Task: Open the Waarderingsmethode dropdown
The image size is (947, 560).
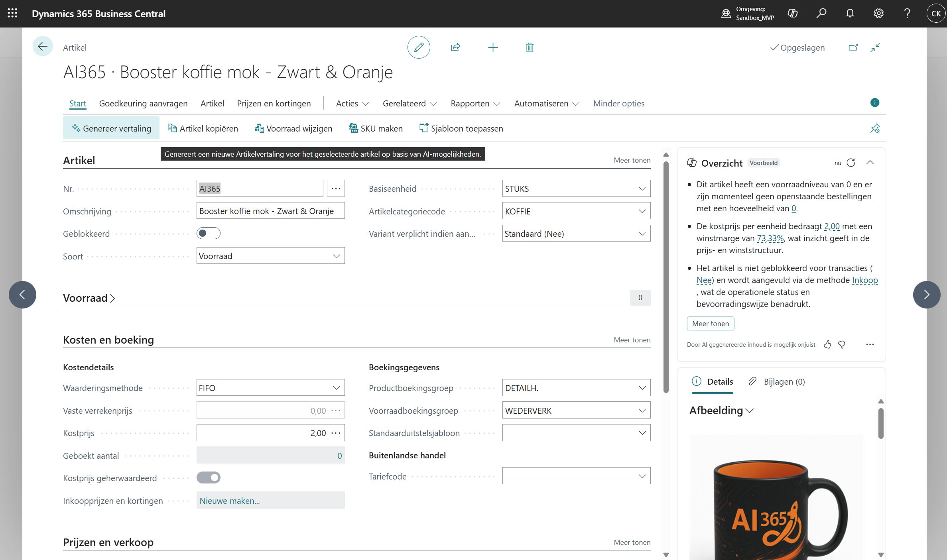Action: pos(336,388)
